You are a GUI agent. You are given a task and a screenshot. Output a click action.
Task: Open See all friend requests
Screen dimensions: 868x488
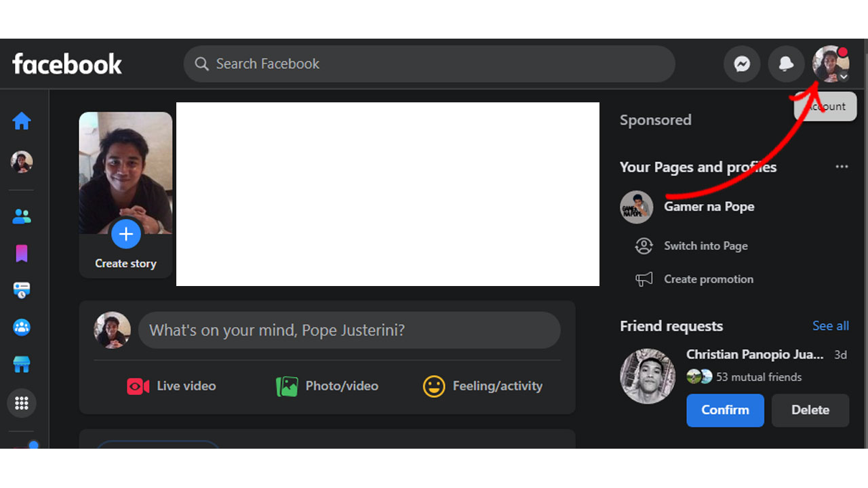(831, 326)
